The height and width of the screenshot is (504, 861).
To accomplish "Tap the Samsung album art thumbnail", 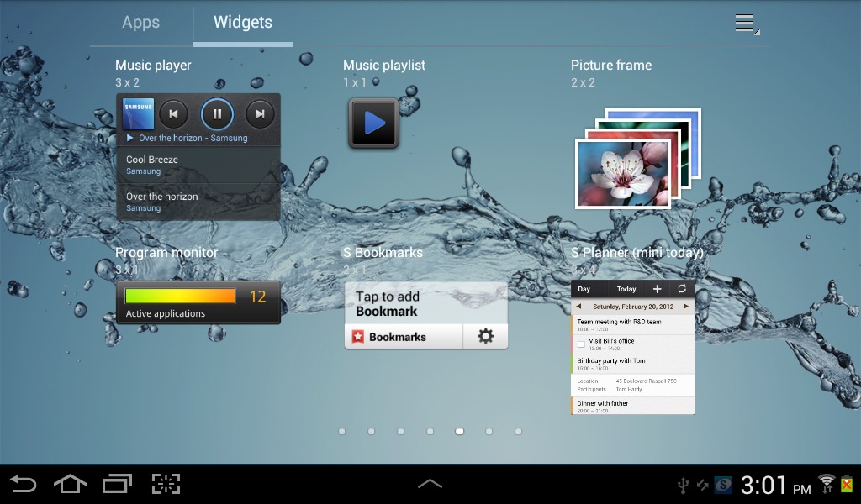I will coord(138,113).
